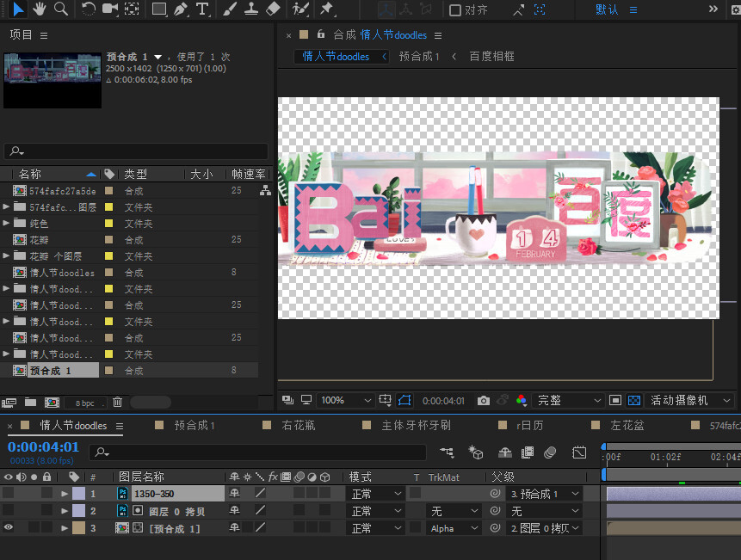This screenshot has width=741, height=560.
Task: Open the composition mini-flowchart in timeline
Action: click(447, 452)
